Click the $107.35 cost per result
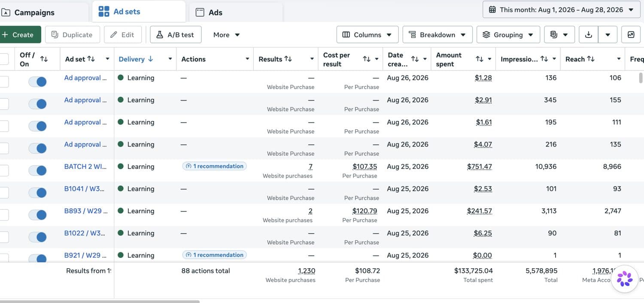The image size is (644, 303). (365, 167)
